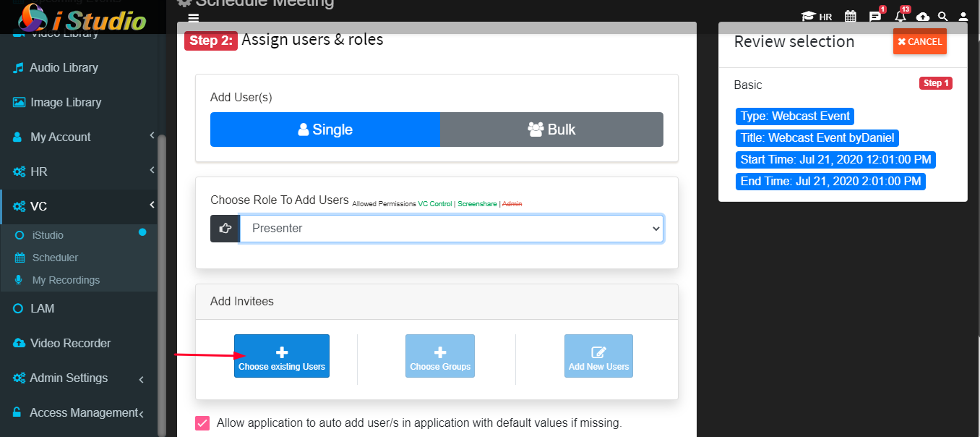
Task: Open the user profile icon in header
Action: click(963, 16)
